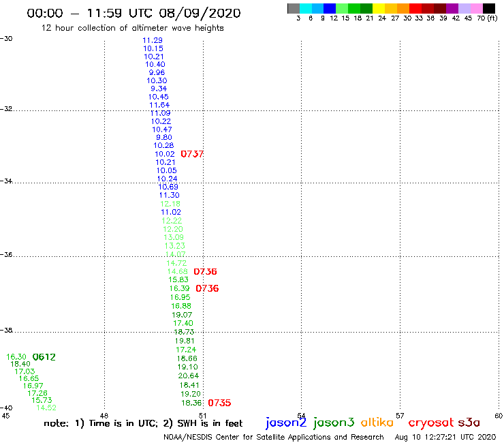
Task: Click the lavender swatch in the color bar
Action: click(464, 8)
